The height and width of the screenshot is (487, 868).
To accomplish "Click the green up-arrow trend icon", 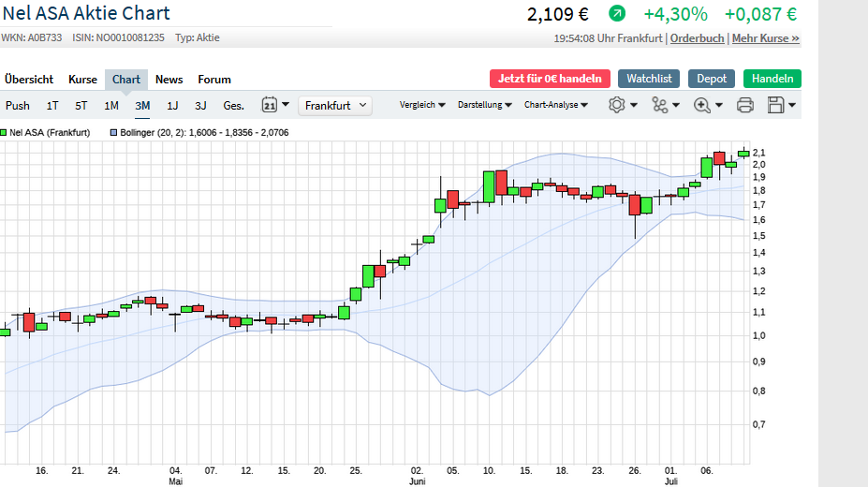I will click(x=617, y=13).
